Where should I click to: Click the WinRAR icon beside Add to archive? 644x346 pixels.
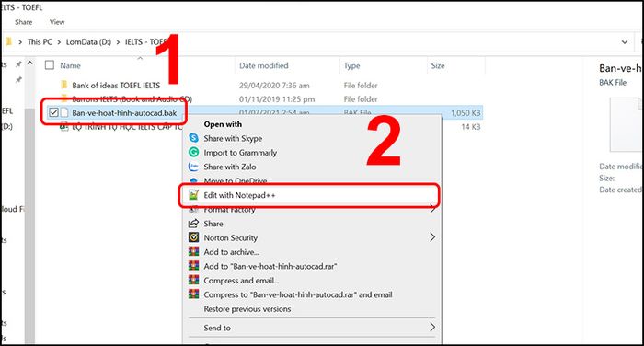click(x=193, y=251)
